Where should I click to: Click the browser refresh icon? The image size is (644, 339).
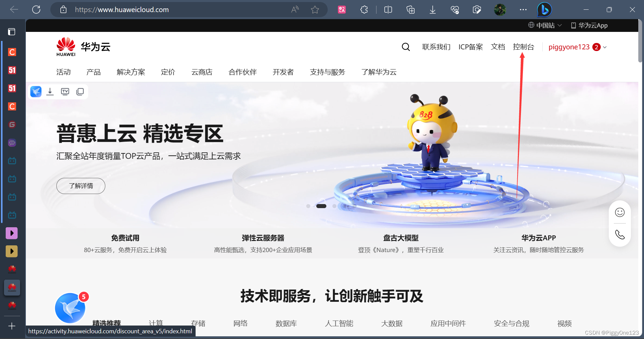coord(36,9)
